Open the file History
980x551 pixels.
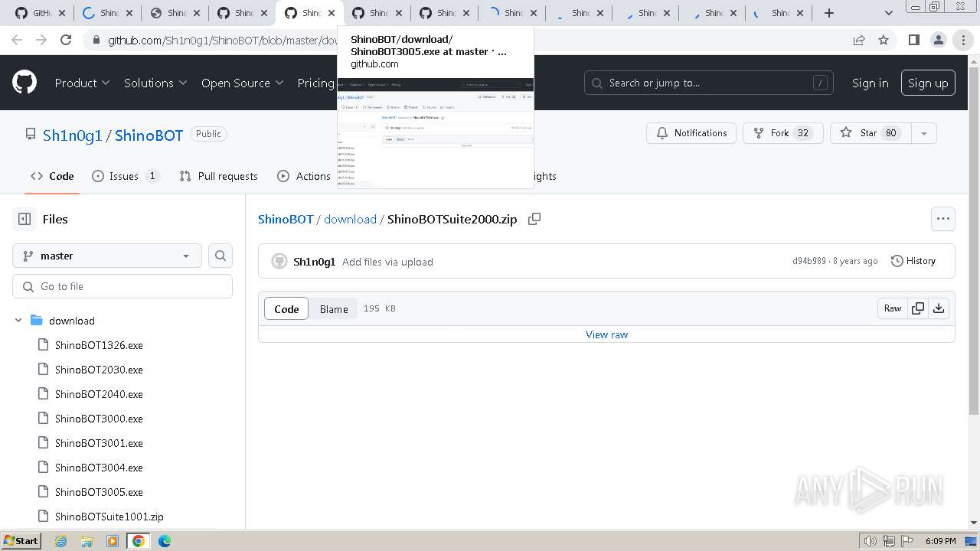coord(913,261)
